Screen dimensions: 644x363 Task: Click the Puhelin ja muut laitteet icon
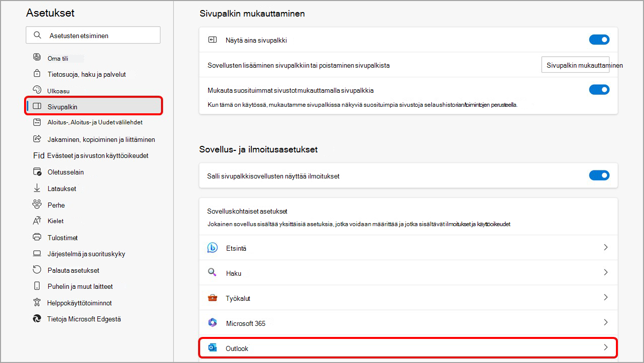(x=37, y=286)
